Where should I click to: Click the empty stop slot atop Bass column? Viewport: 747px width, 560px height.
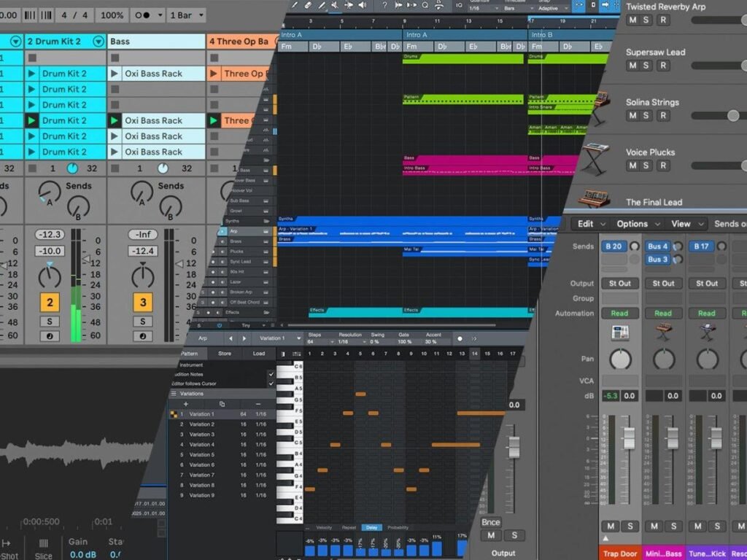coord(115,58)
